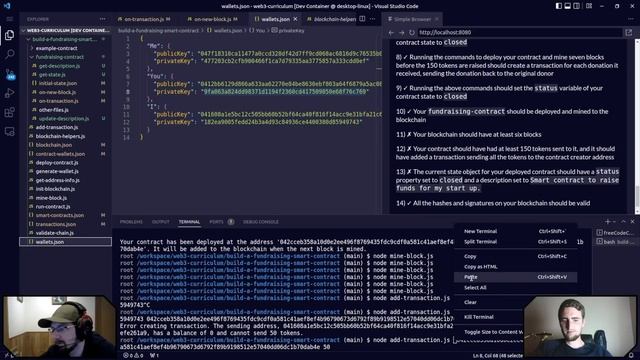Screen dimensions: 640x360
Task: Open update-description.js in explorer
Action: [x=65, y=118]
